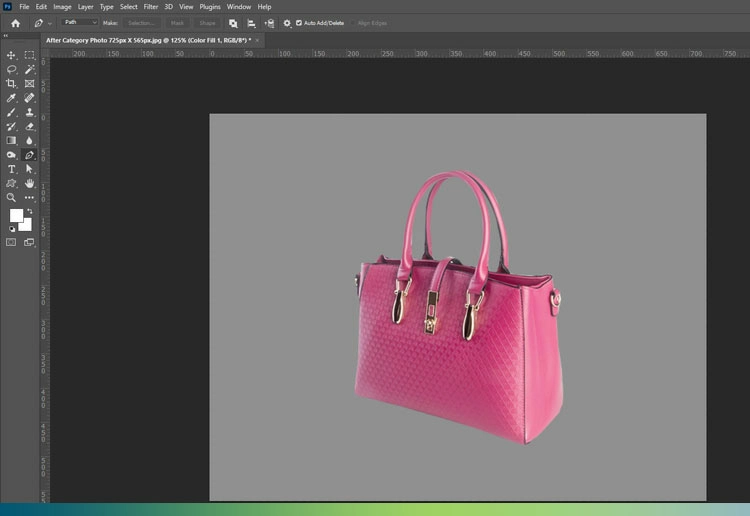The height and width of the screenshot is (516, 750).
Task: Select the Hand tool
Action: tap(30, 184)
